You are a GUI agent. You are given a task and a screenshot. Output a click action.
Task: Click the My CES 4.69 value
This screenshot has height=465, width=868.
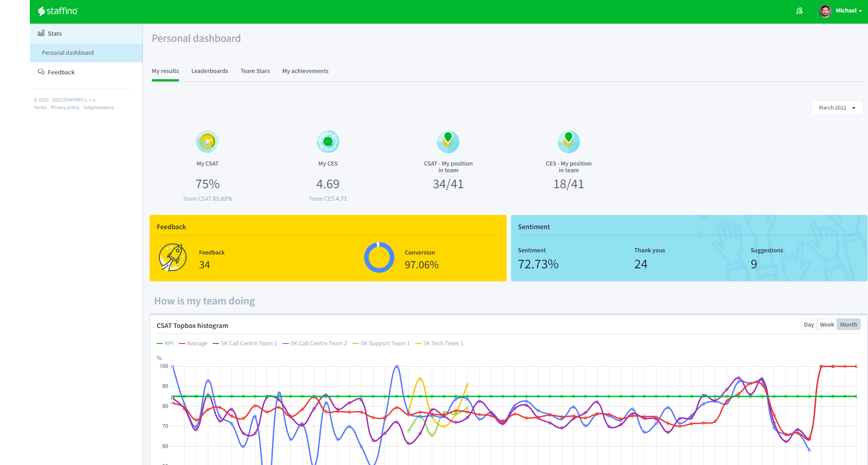[328, 184]
